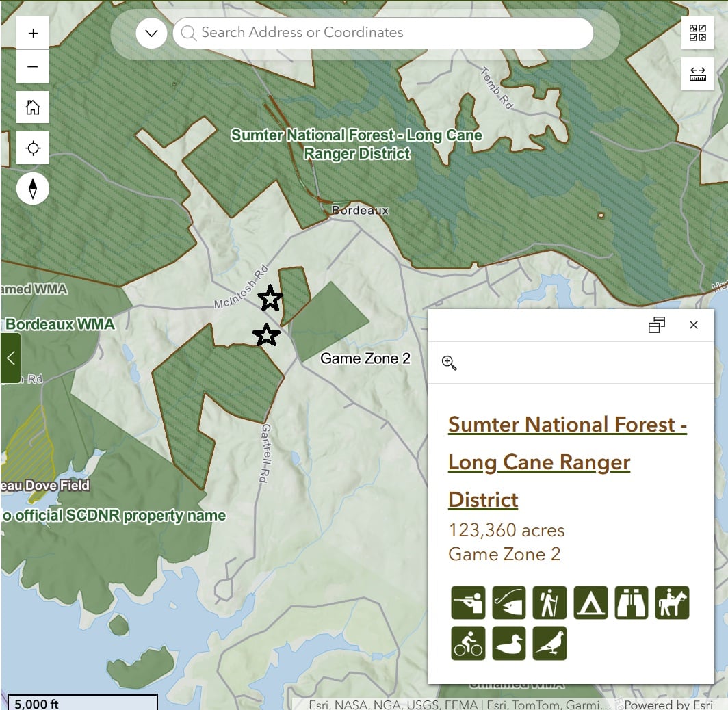The height and width of the screenshot is (710, 728).
Task: Click the Search Address or Coordinates field
Action: [383, 33]
